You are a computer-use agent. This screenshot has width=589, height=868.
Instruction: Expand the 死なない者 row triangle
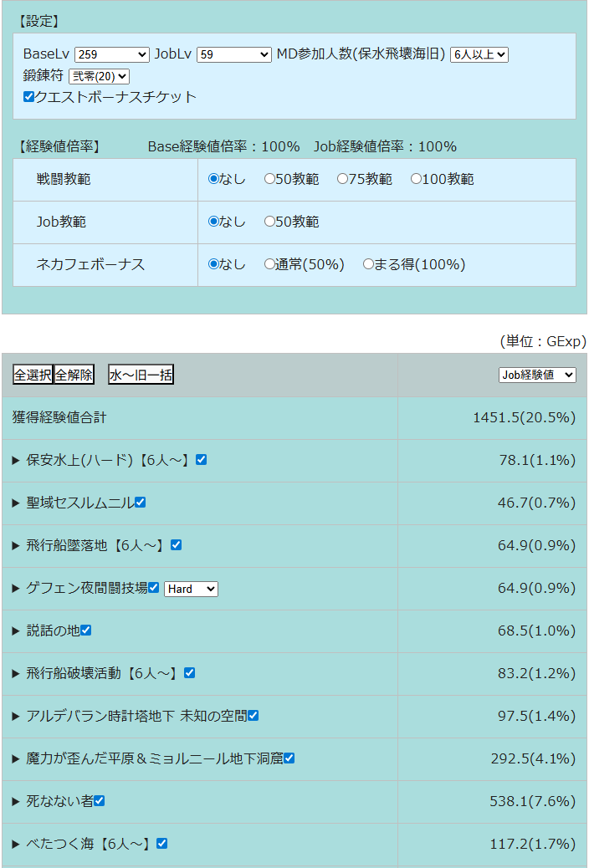point(16,801)
